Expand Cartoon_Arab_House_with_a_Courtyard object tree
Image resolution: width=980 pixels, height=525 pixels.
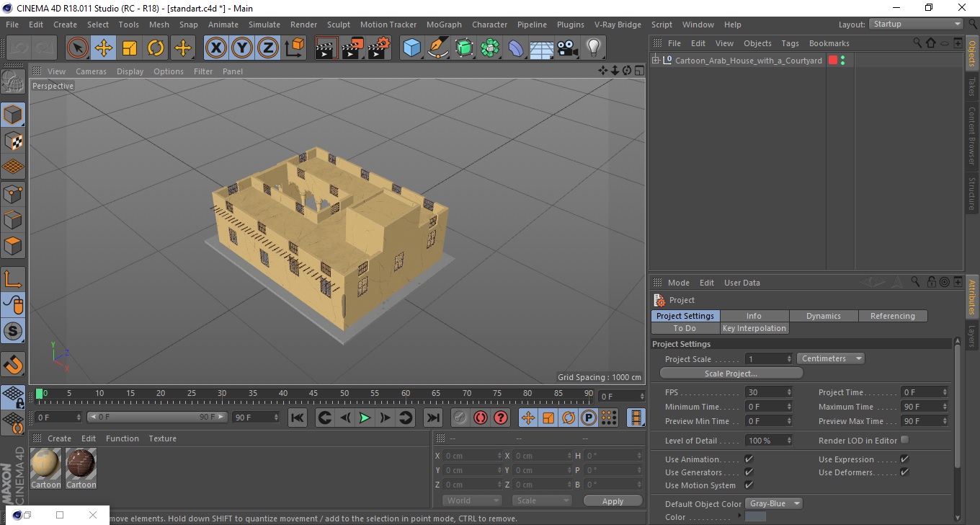click(x=656, y=61)
